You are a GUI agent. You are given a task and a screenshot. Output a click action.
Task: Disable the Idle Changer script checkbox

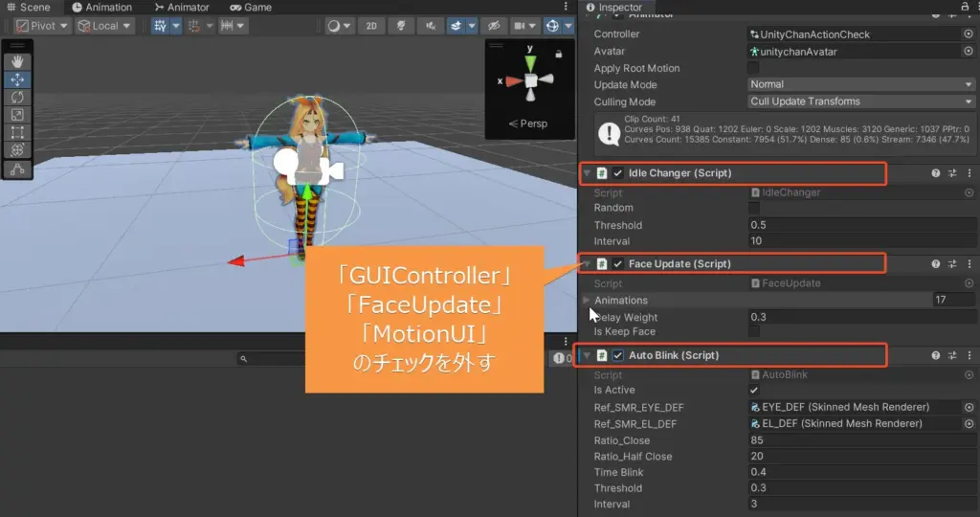[617, 173]
